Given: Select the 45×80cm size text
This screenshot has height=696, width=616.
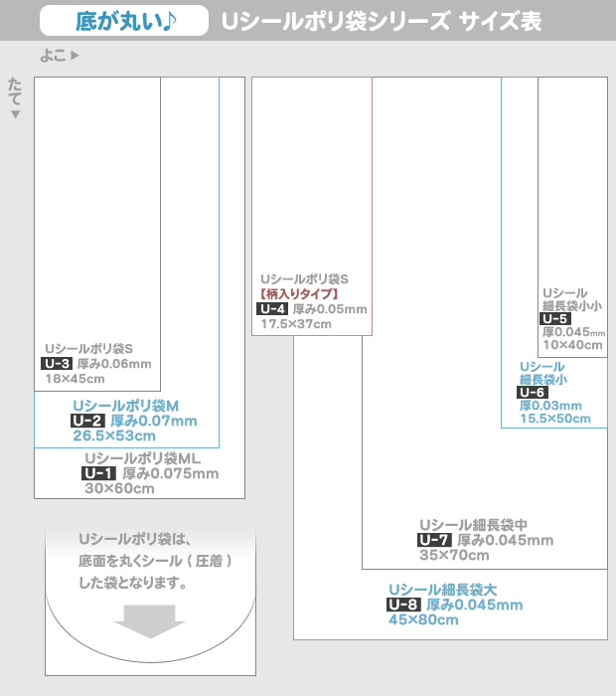Looking at the screenshot, I should (423, 620).
